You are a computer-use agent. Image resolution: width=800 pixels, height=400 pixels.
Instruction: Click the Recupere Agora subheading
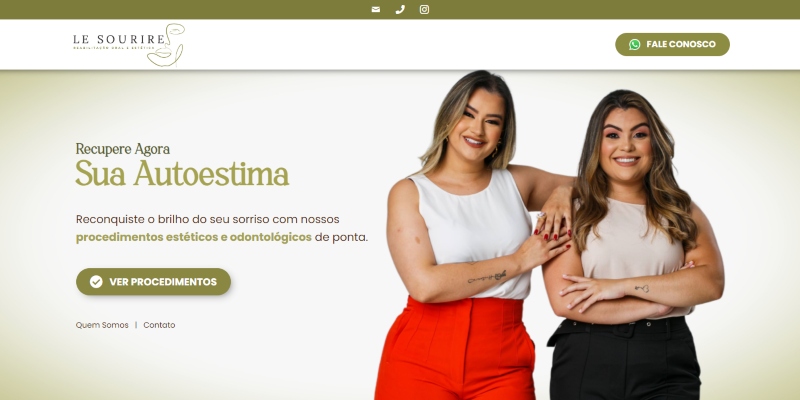pos(122,149)
